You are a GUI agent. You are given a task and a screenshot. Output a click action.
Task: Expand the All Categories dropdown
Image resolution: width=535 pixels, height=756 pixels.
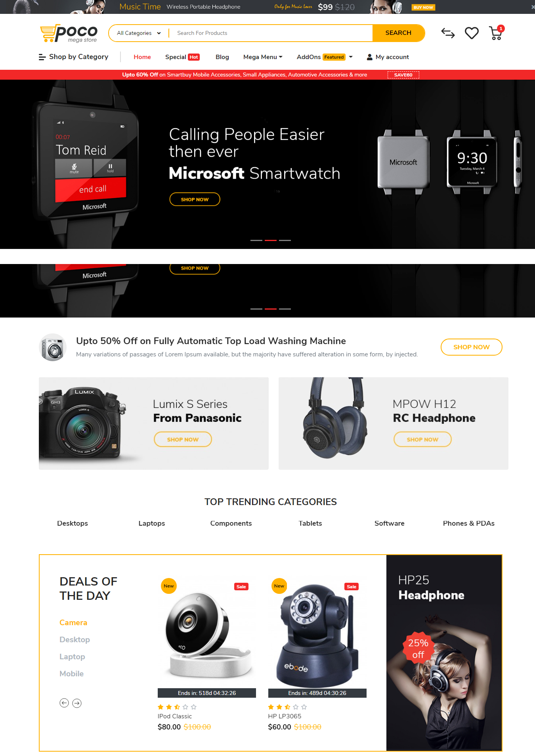coord(139,33)
